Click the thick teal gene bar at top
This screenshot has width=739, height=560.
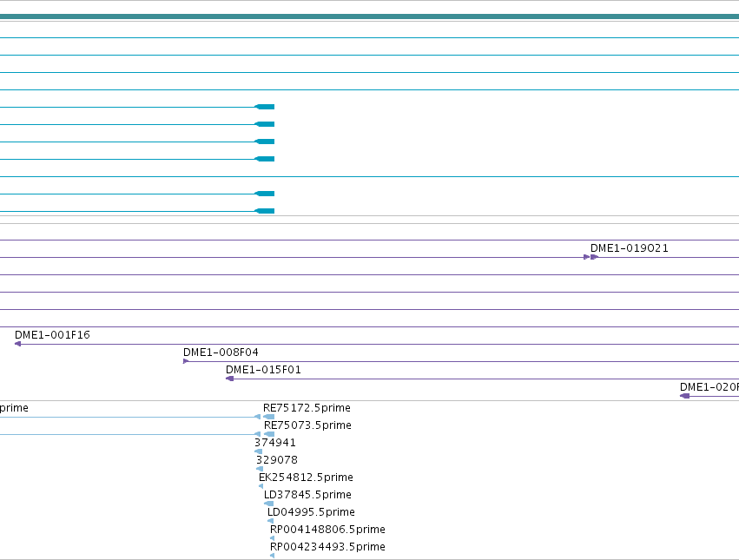point(370,17)
